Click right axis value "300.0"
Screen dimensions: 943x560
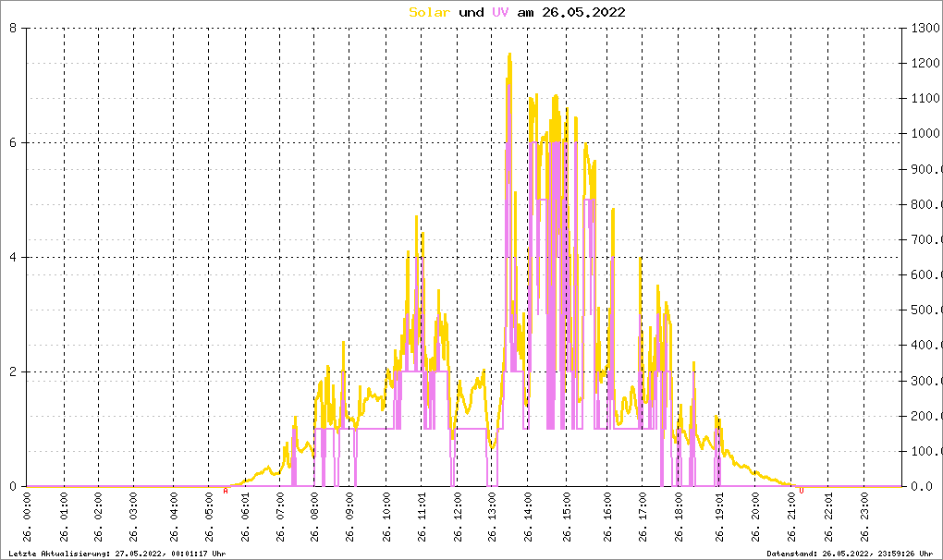(926, 381)
